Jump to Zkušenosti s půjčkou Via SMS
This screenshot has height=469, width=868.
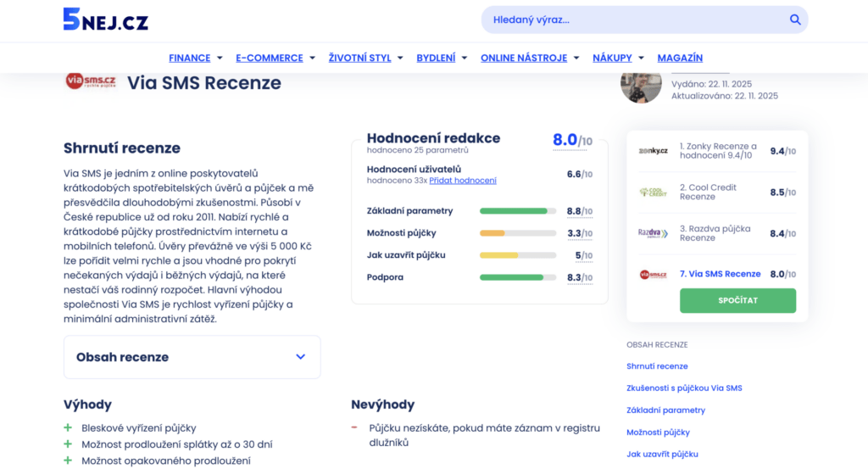tap(684, 388)
